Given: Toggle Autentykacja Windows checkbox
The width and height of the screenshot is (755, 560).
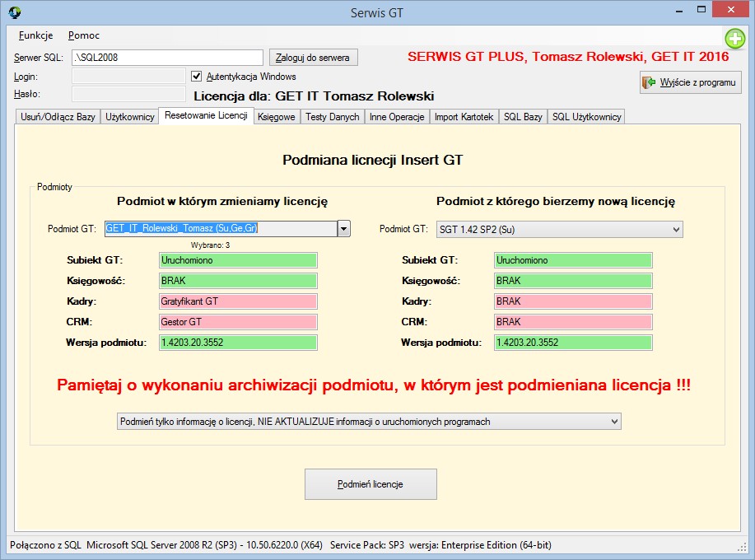Looking at the screenshot, I should tap(197, 76).
